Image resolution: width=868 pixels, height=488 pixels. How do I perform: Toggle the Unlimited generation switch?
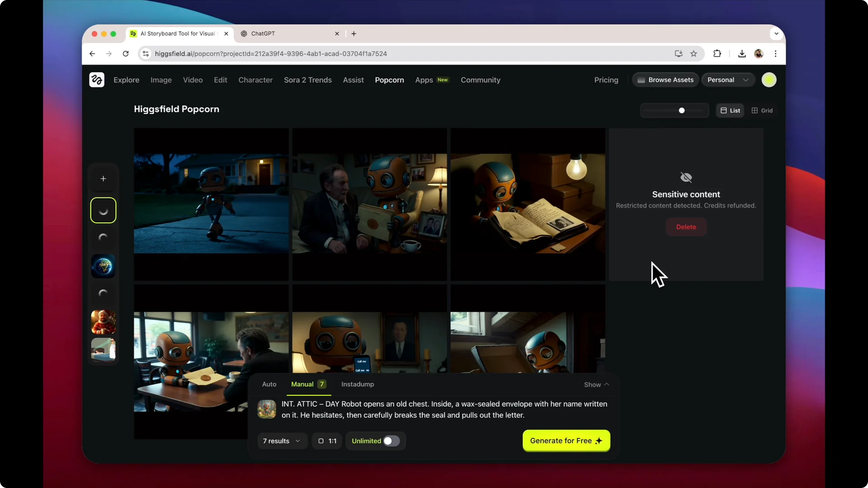391,441
